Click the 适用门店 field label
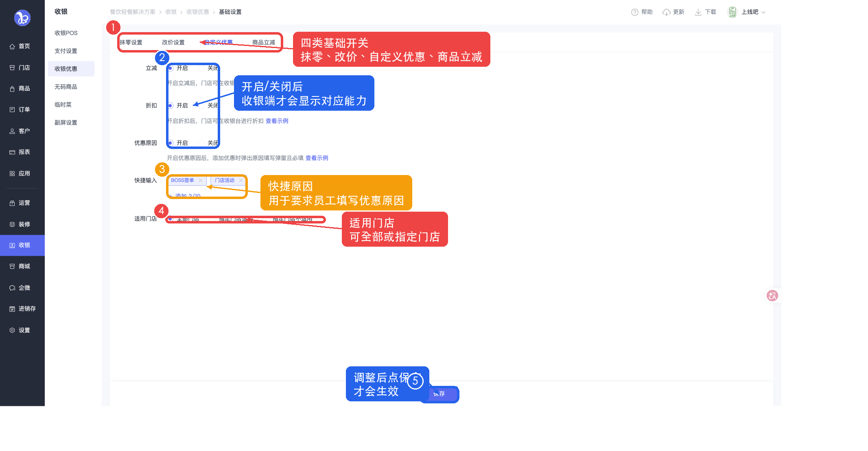 146,219
